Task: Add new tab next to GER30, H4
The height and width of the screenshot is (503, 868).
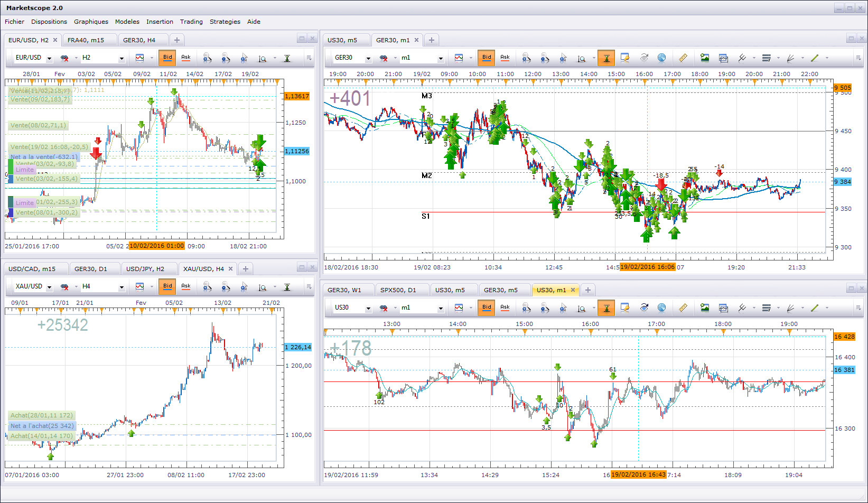Action: [177, 40]
